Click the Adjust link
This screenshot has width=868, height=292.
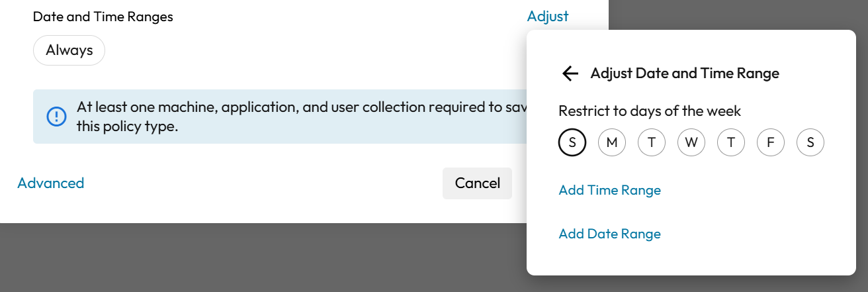click(548, 17)
